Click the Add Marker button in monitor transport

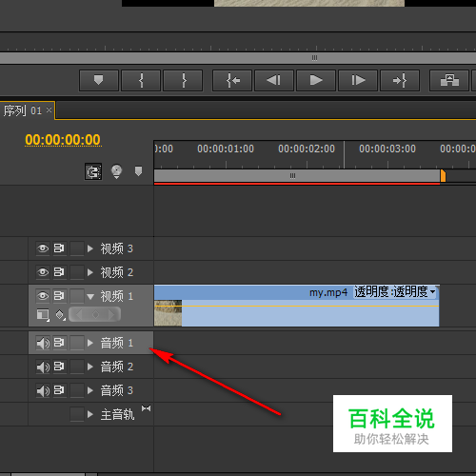click(99, 81)
